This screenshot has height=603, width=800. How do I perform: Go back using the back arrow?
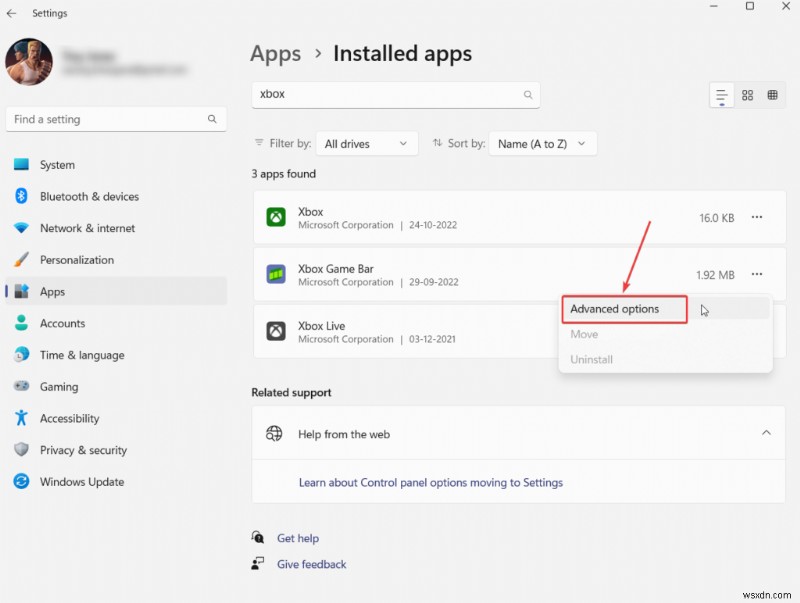[x=12, y=13]
